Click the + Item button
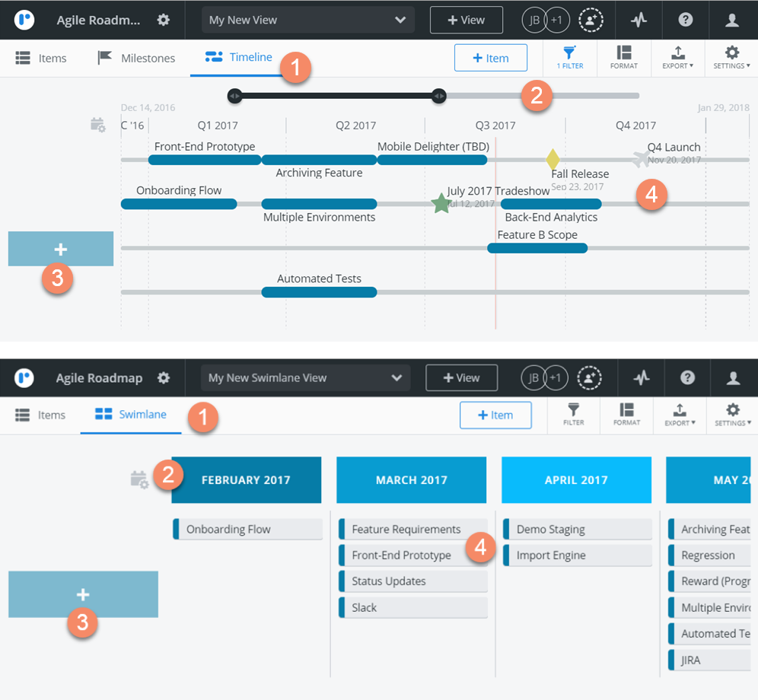 (490, 58)
